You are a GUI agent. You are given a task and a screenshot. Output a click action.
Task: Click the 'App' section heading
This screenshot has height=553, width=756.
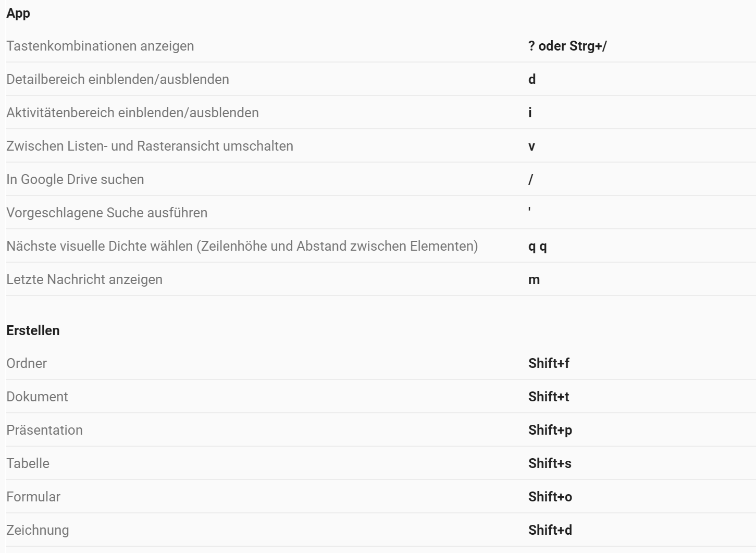(x=18, y=14)
